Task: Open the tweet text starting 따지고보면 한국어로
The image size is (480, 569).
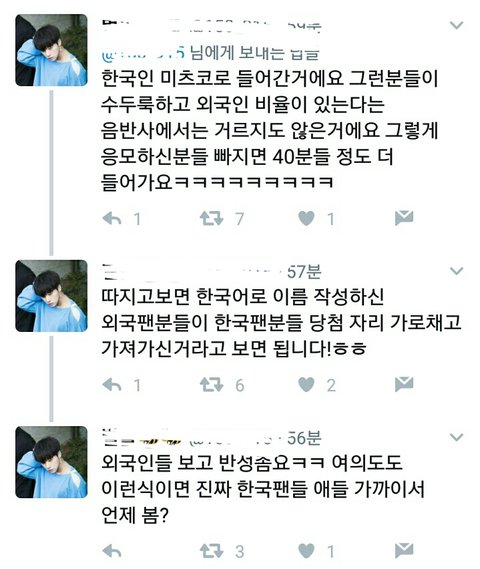Action: pos(281,323)
